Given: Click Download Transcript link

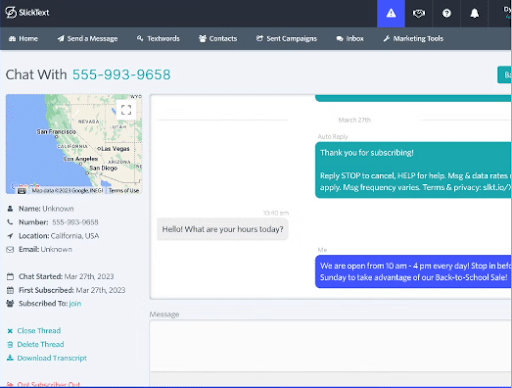Looking at the screenshot, I should click(x=52, y=358).
